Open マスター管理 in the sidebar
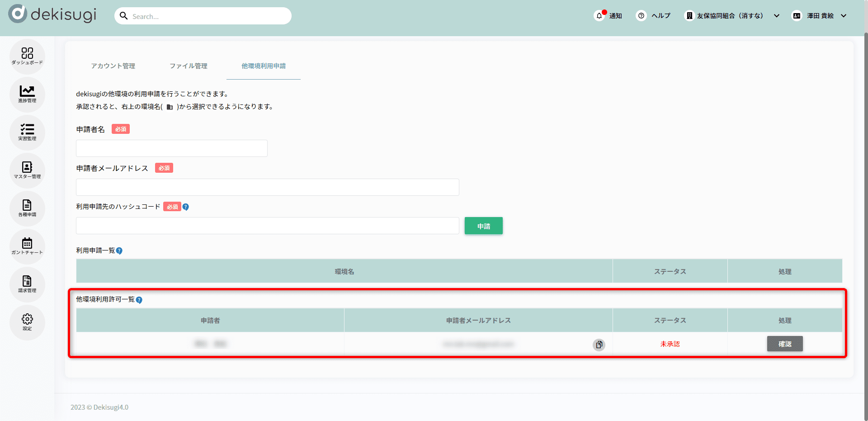 click(x=27, y=170)
